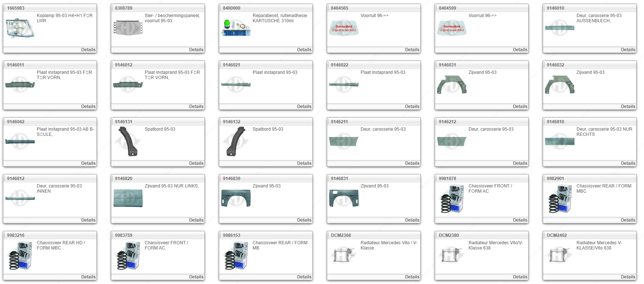Image resolution: width=644 pixels, height=284 pixels.
Task: Click the Zijwand panel image for 9146831
Action: click(344, 198)
